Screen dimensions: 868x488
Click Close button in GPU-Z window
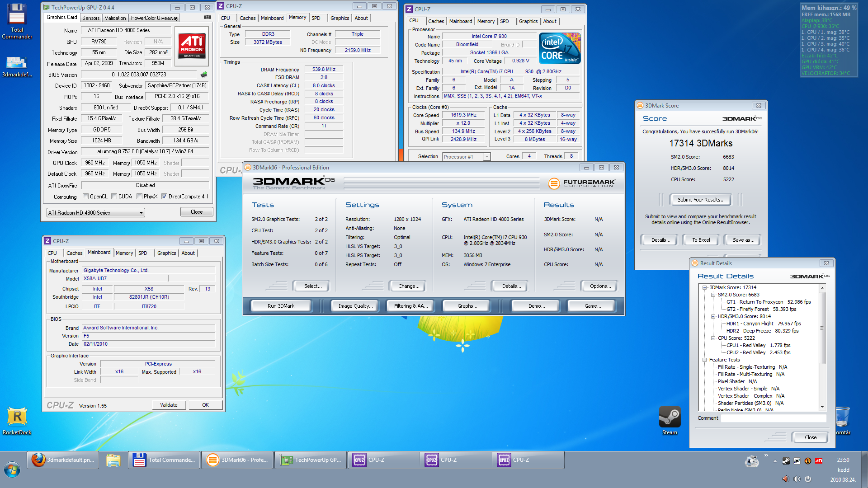(x=197, y=212)
